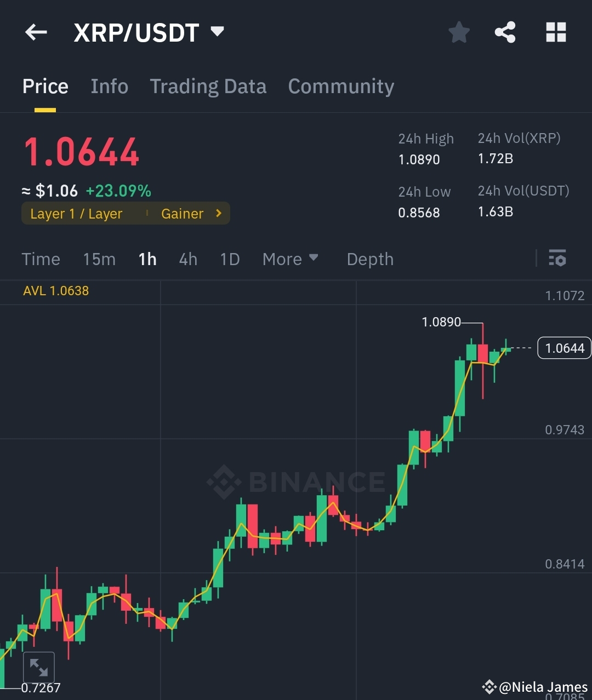Tap the back arrow to exit the chart
Screen dimensions: 592x700
click(36, 32)
